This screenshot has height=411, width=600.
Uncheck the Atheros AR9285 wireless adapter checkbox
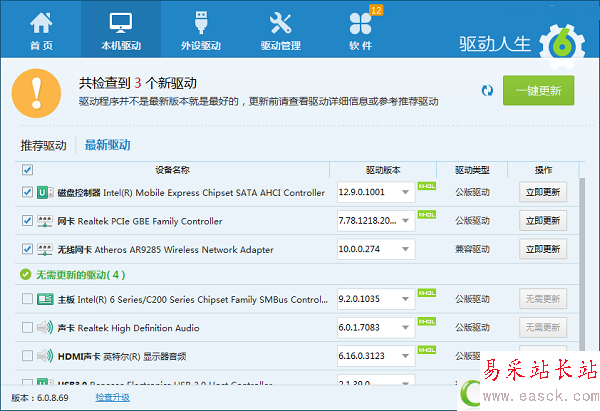(27, 249)
